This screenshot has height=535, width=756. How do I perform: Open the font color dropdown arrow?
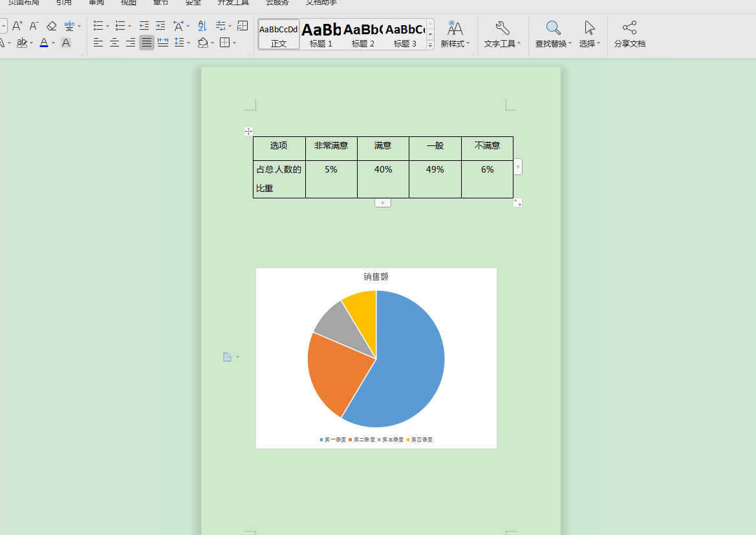(x=53, y=43)
